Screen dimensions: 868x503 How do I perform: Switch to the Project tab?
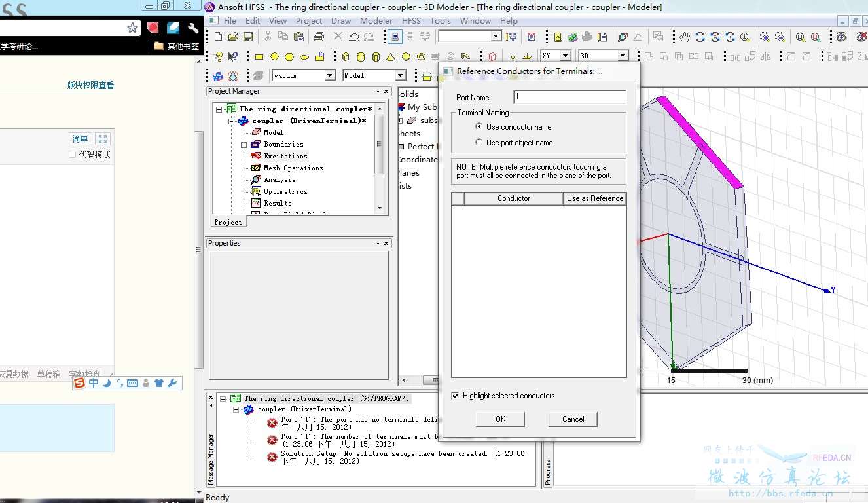click(x=228, y=222)
